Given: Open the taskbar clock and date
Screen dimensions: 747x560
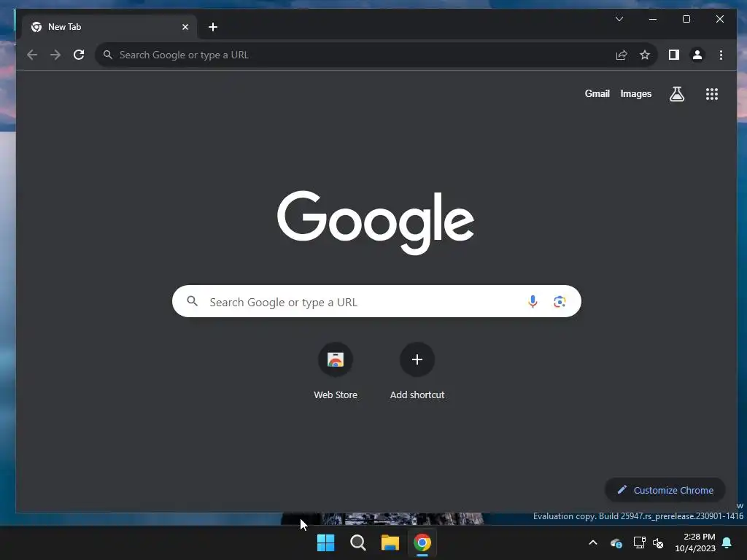Looking at the screenshot, I should [695, 542].
